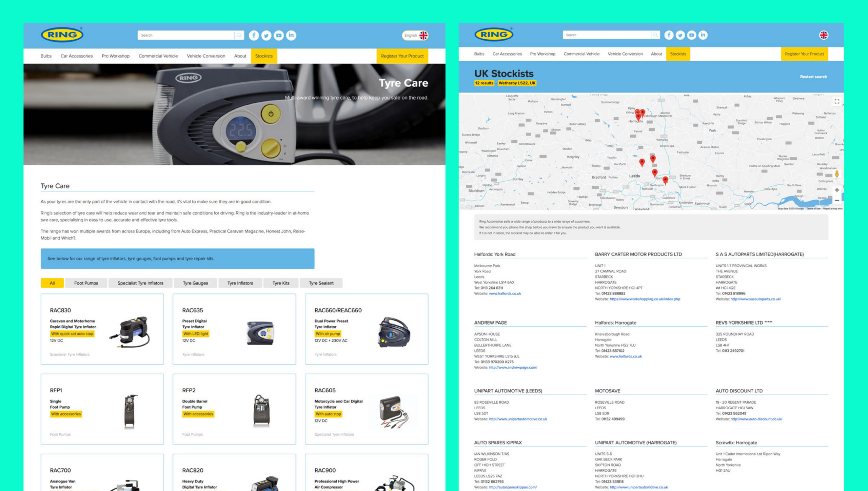Viewport: 868px width, 491px height.
Task: Zoom in on the stockists map
Action: click(836, 190)
